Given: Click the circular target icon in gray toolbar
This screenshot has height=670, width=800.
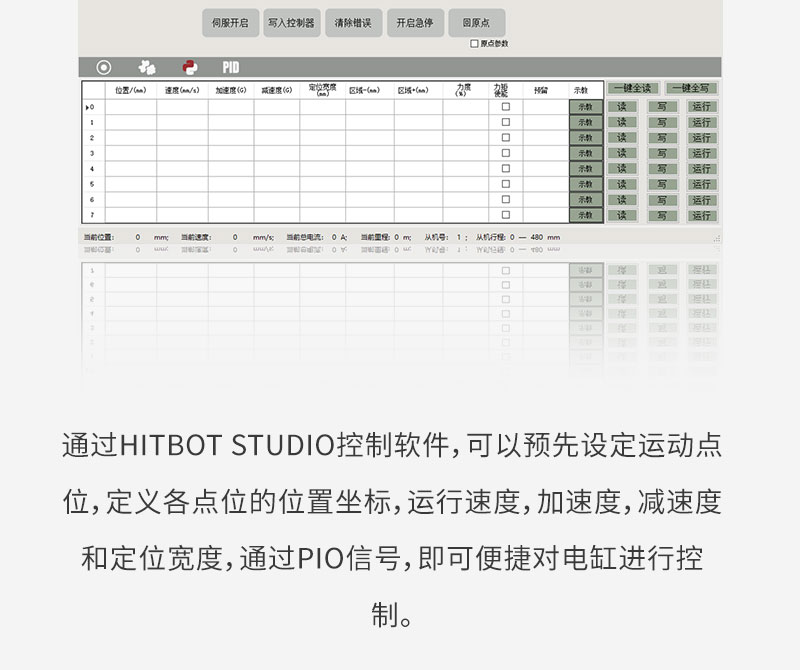Looking at the screenshot, I should (x=103, y=67).
